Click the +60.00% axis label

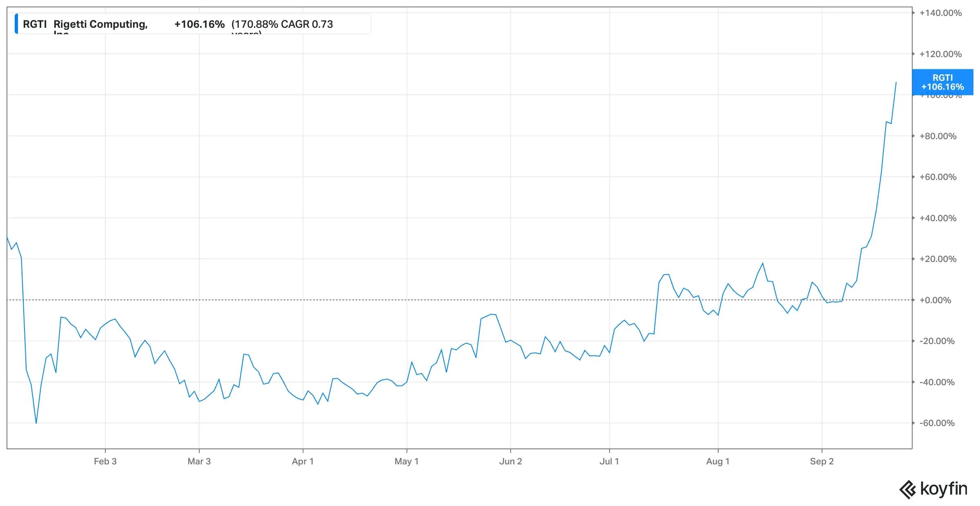coord(938,177)
